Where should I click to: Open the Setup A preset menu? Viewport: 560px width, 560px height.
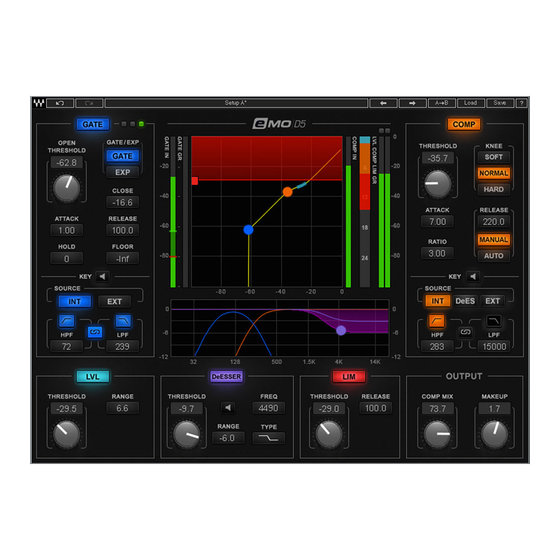(236, 103)
